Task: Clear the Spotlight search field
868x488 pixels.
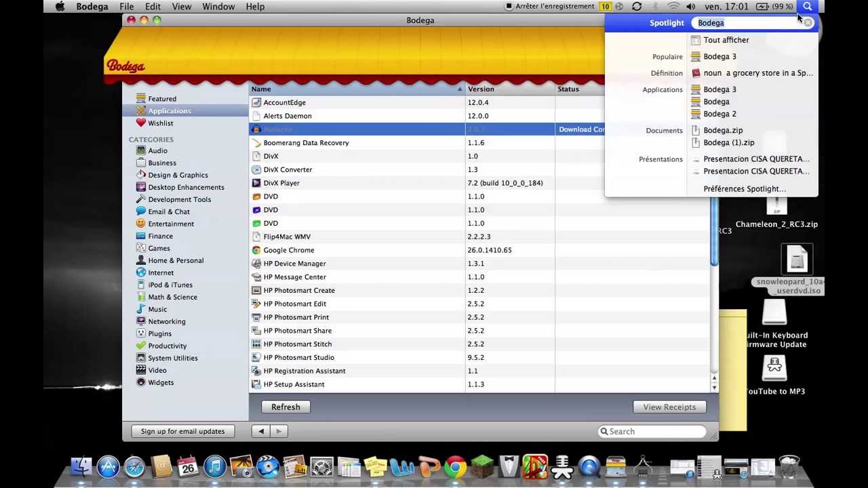Action: pyautogui.click(x=808, y=23)
